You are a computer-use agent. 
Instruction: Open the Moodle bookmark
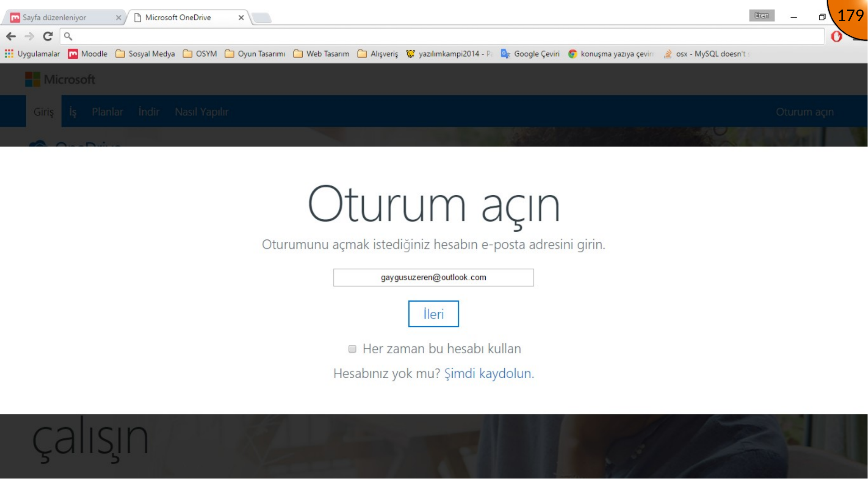(88, 54)
